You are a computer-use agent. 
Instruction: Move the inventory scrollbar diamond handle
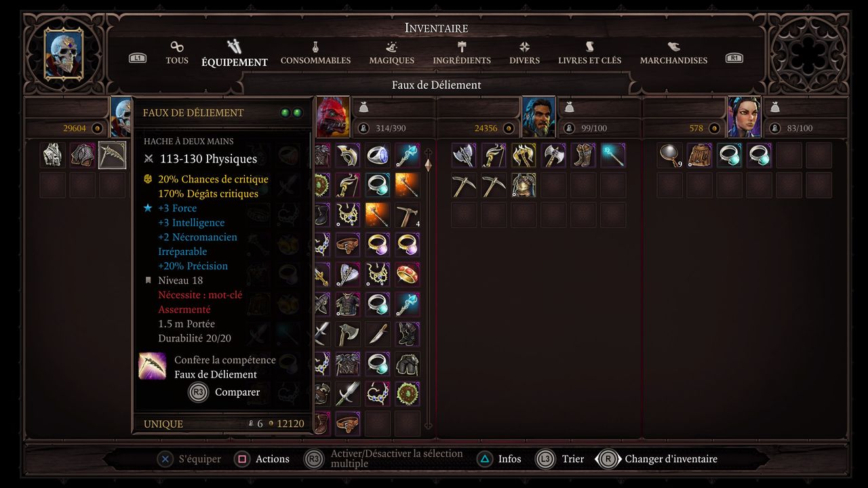[428, 164]
